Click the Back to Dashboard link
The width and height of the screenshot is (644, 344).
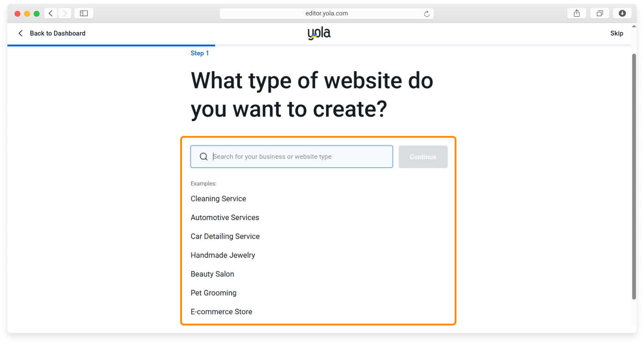click(x=52, y=33)
